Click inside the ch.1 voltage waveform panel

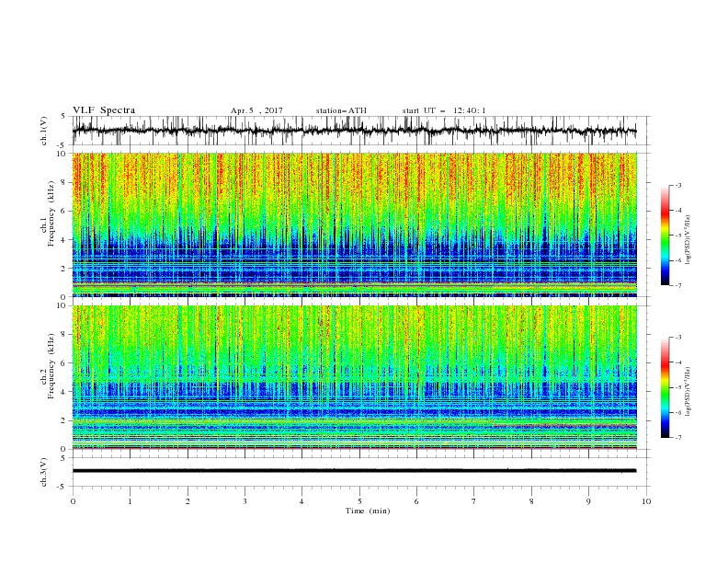[360, 131]
